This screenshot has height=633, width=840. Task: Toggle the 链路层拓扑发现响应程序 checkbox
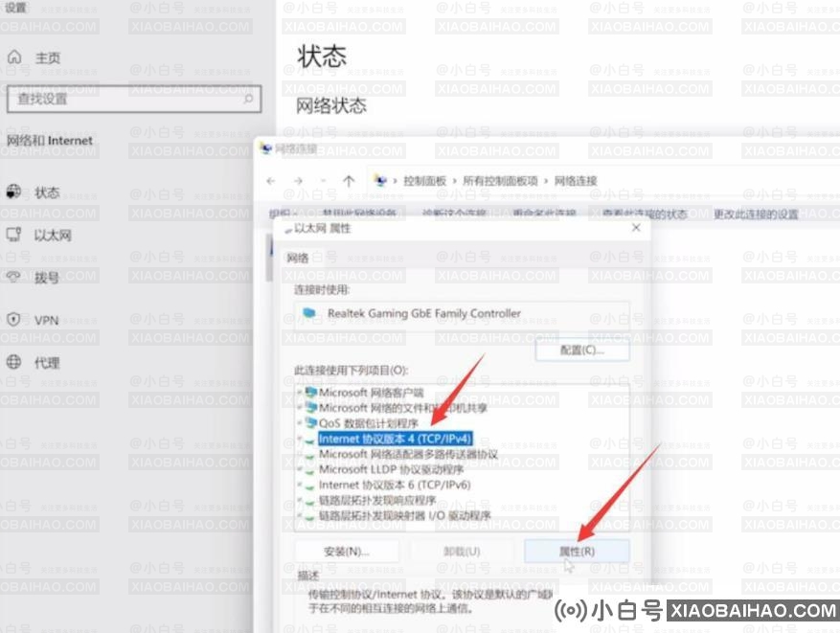pyautogui.click(x=300, y=501)
